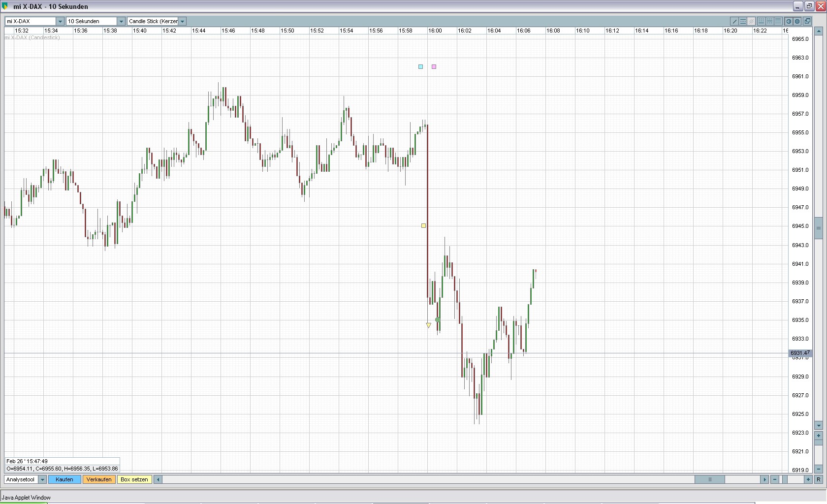The image size is (827, 504).
Task: Click the yellow square marker on the candle
Action: pos(423,225)
